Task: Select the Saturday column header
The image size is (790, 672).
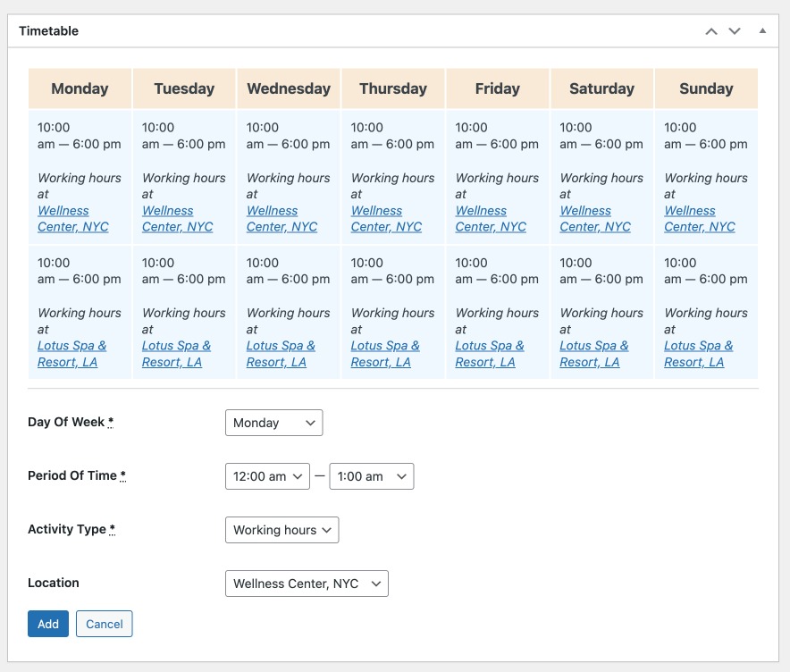Action: 601,88
